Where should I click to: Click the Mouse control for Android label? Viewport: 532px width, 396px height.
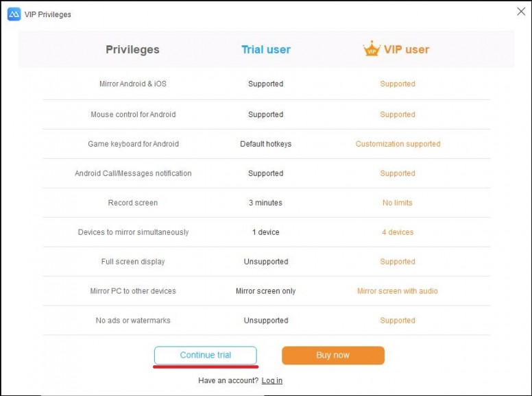133,114
